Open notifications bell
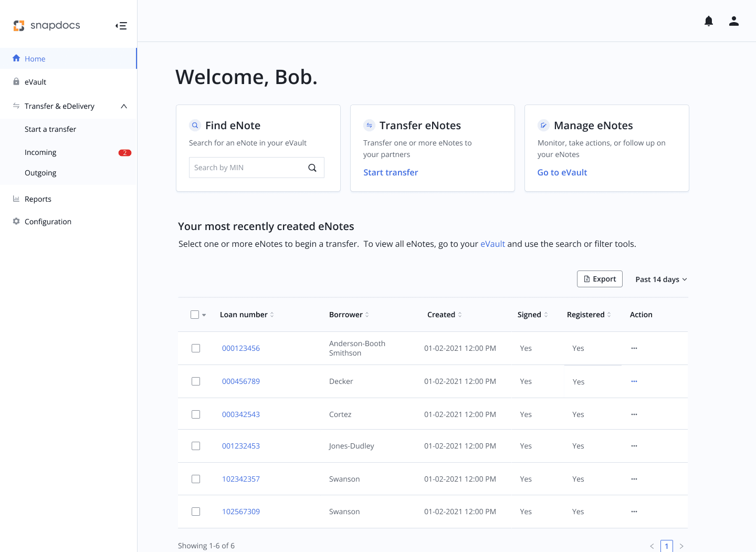The image size is (756, 552). coord(709,21)
